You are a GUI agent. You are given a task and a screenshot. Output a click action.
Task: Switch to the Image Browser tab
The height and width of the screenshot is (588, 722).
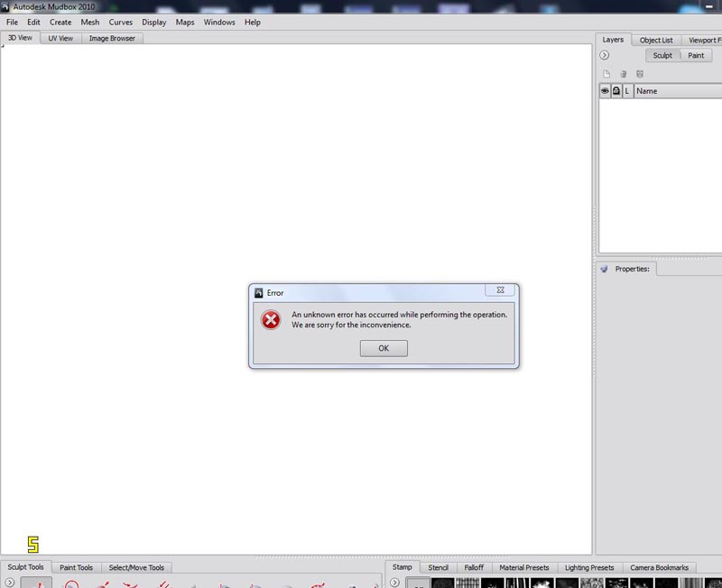click(x=112, y=38)
